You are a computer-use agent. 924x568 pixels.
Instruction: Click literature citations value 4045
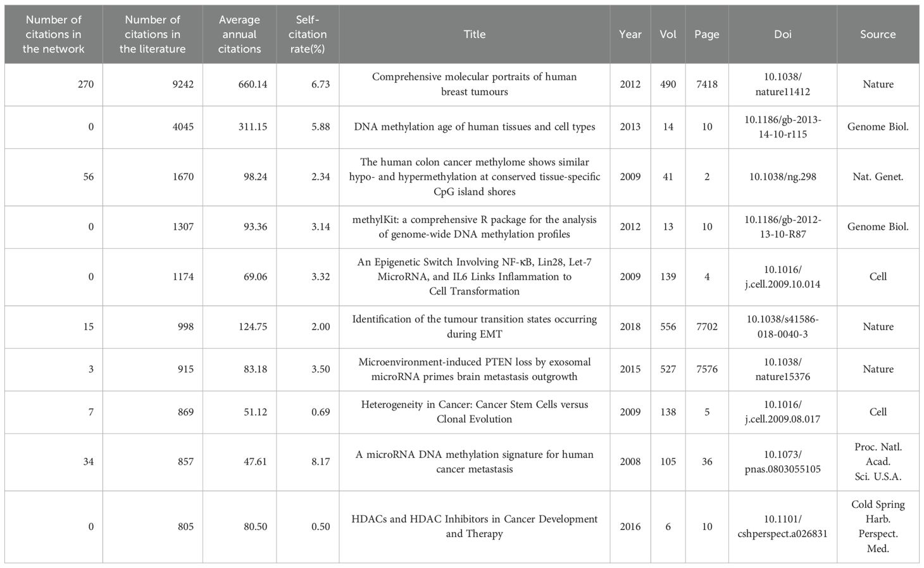183,127
